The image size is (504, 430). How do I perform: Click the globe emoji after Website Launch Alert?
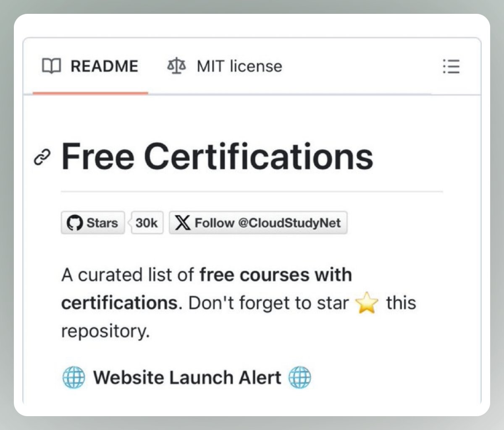pyautogui.click(x=300, y=377)
